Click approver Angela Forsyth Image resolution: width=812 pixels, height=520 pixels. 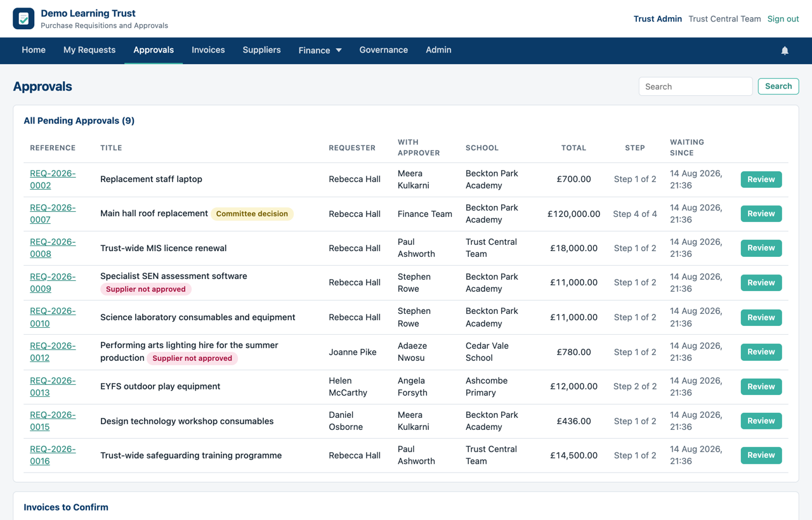click(412, 387)
